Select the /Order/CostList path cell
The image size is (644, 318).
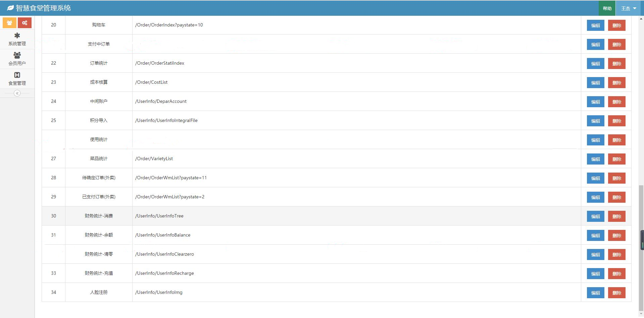click(356, 82)
